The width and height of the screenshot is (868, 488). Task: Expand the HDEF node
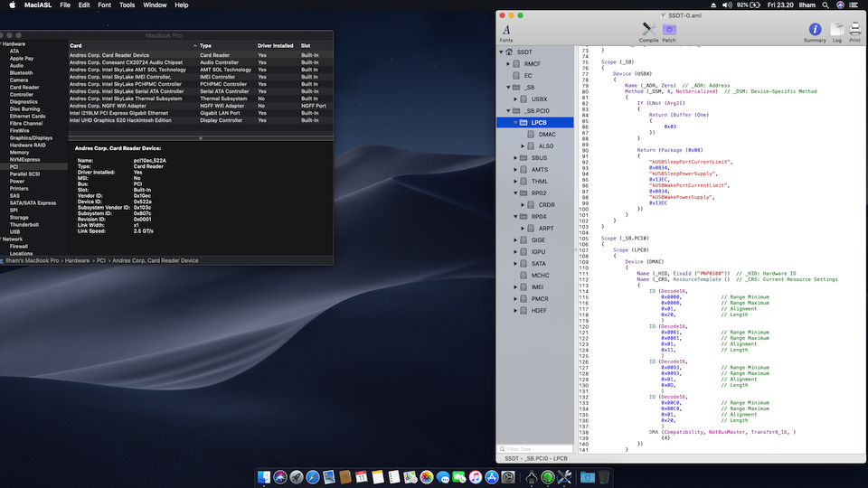click(x=515, y=310)
